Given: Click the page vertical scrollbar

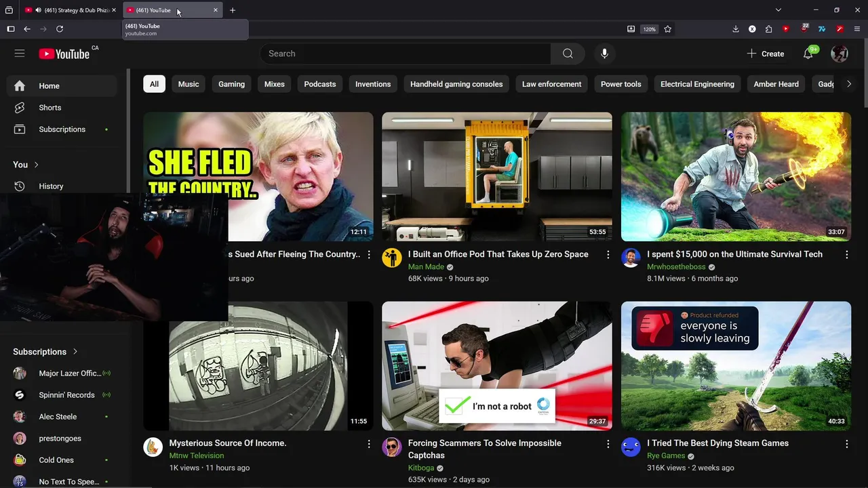Looking at the screenshot, I should tap(865, 75).
